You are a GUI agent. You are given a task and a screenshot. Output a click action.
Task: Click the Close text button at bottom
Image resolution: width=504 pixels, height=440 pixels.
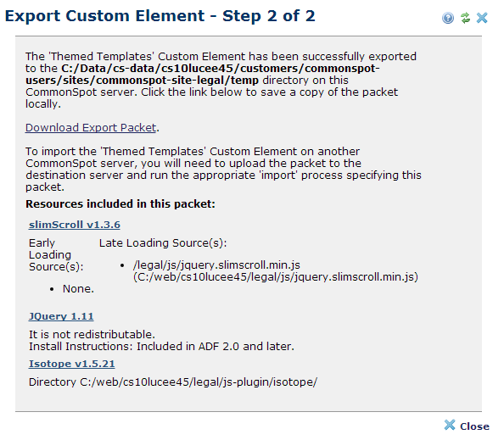click(x=474, y=426)
